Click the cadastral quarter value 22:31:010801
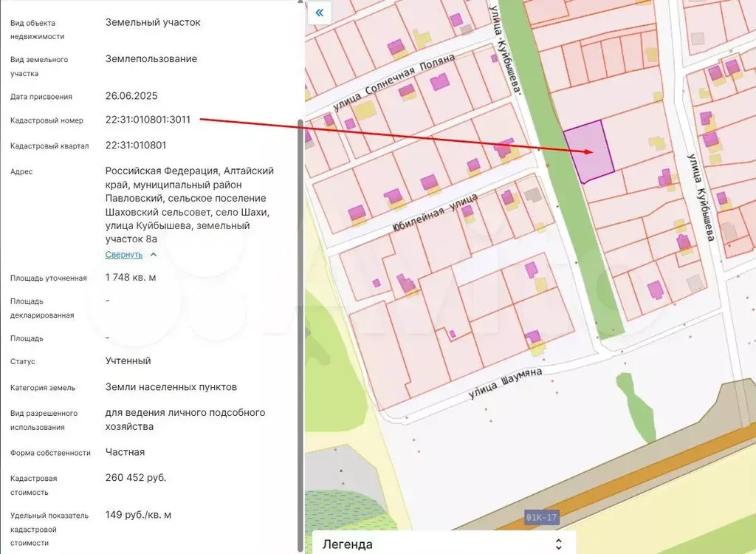 tap(136, 145)
